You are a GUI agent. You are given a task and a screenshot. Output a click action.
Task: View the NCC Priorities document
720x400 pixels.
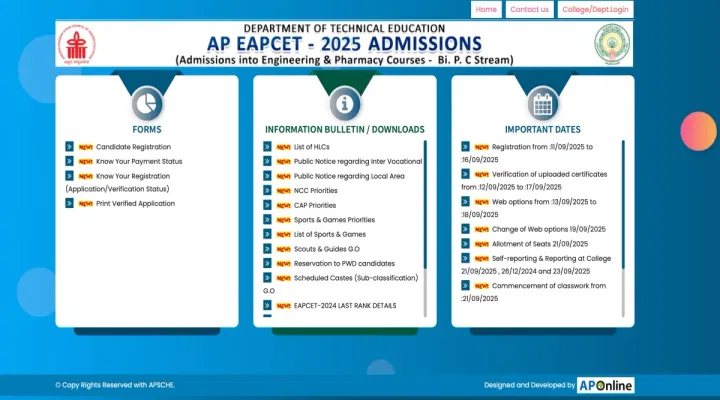315,190
